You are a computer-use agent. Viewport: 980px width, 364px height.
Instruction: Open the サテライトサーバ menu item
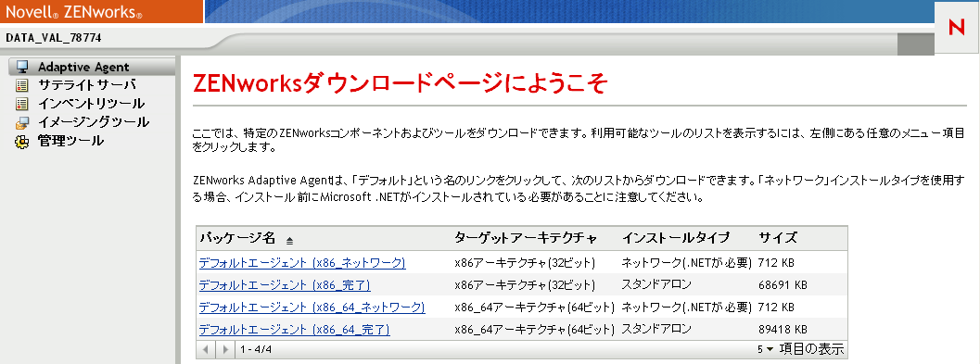click(87, 85)
